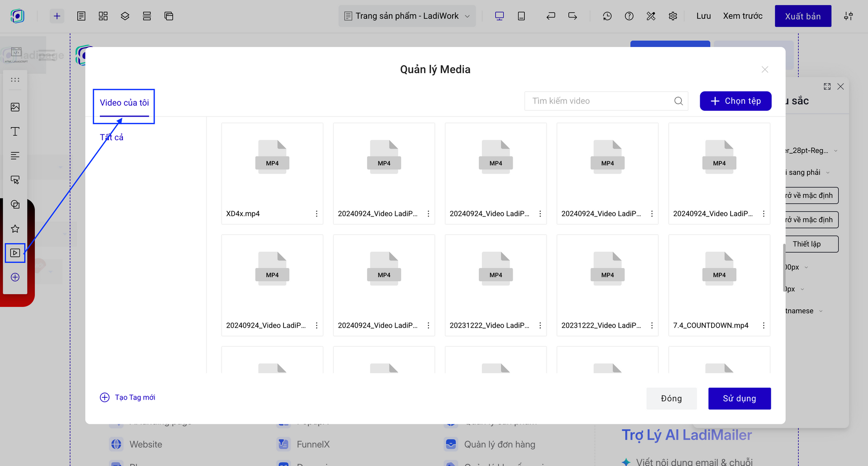Click the Tìm kiếm video search field
Viewport: 868px width, 466px height.
[599, 101]
